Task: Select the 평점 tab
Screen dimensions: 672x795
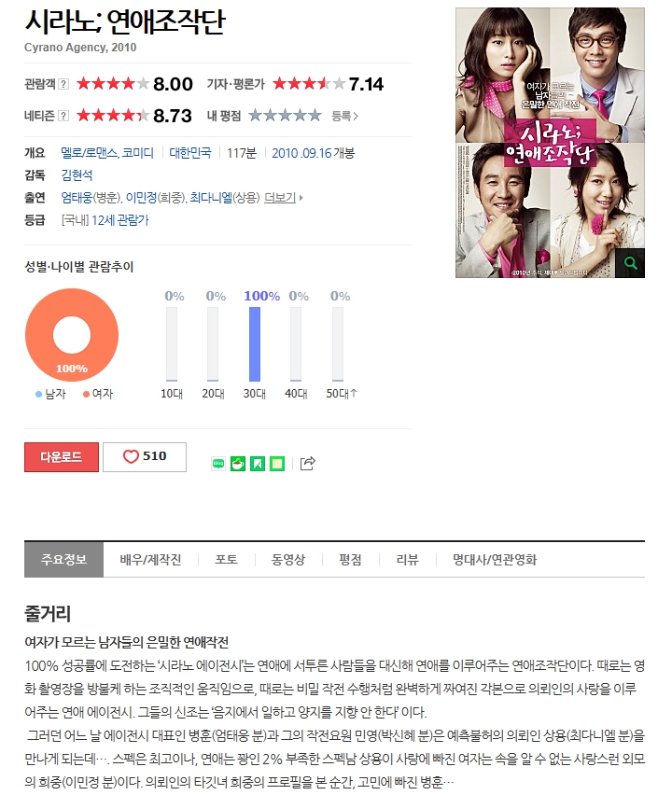Action: coord(350,560)
